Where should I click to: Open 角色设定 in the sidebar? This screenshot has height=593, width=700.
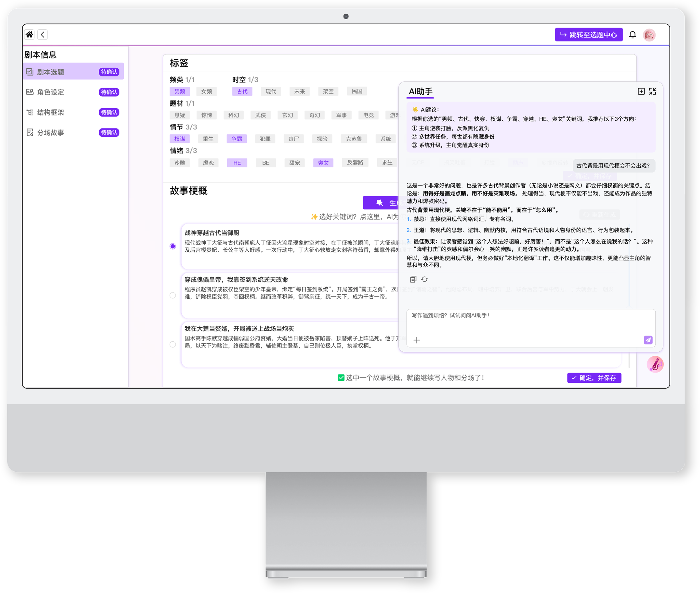tap(73, 92)
